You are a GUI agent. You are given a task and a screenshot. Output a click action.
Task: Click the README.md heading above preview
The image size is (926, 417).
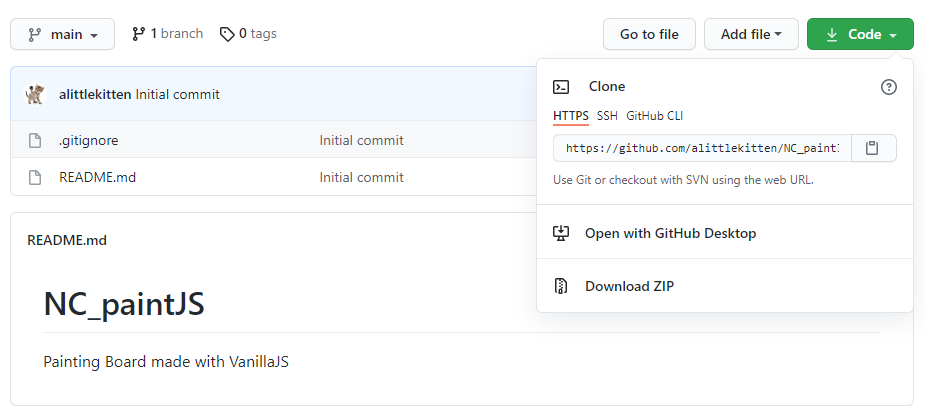point(67,240)
